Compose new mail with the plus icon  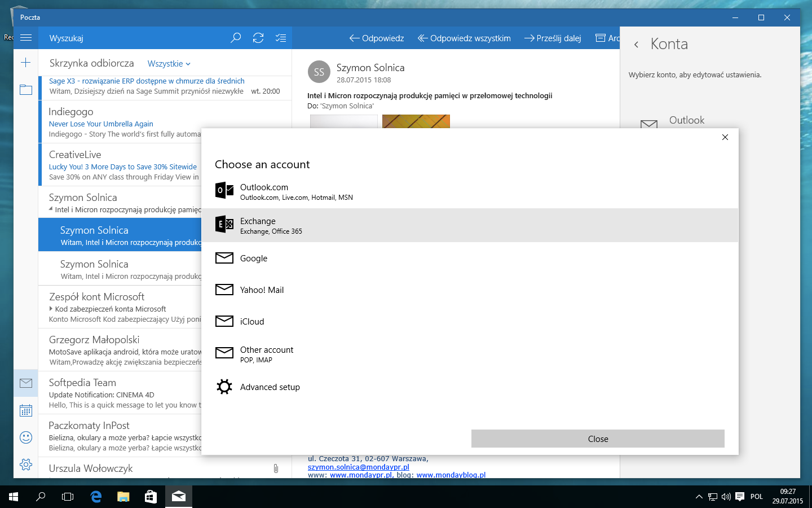[26, 63]
